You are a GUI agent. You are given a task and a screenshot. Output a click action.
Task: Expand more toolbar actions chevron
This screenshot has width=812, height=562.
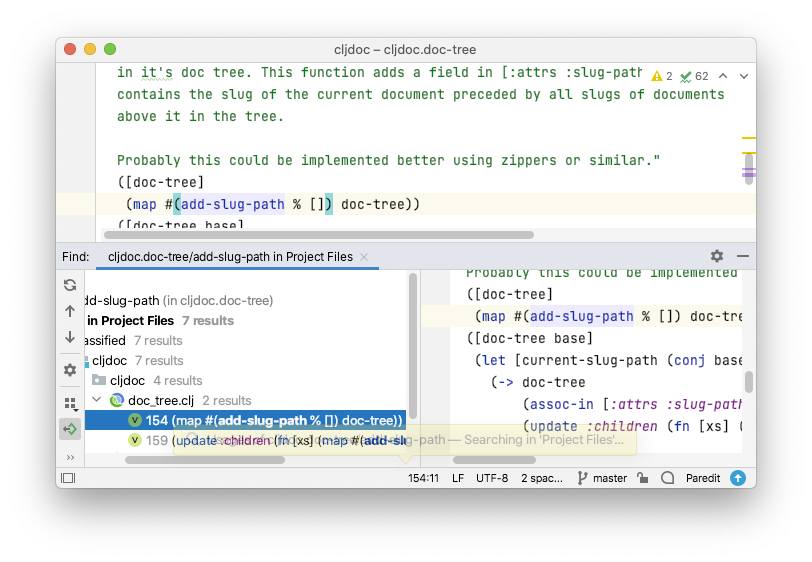[x=70, y=457]
